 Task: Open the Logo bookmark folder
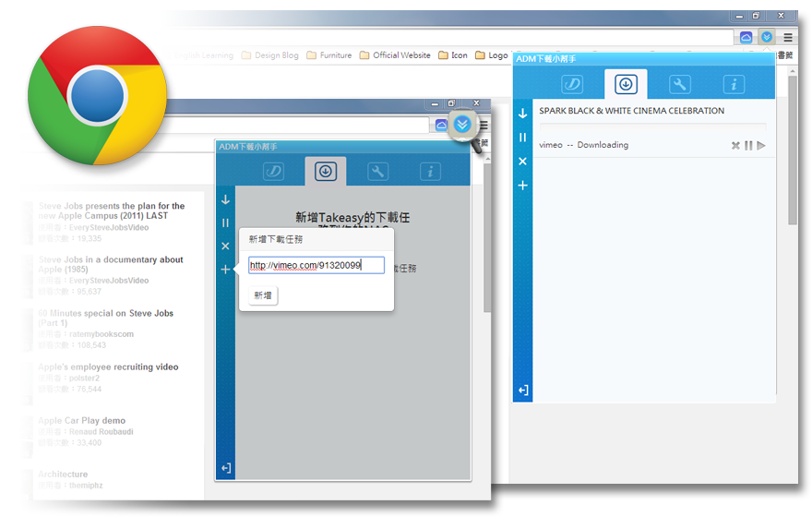pos(492,54)
